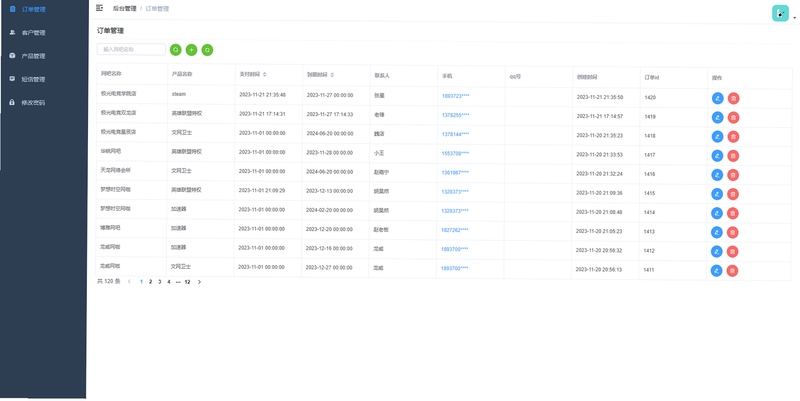Screen dimensions: 800x401
Task: Edit order 1418
Action: pos(717,137)
